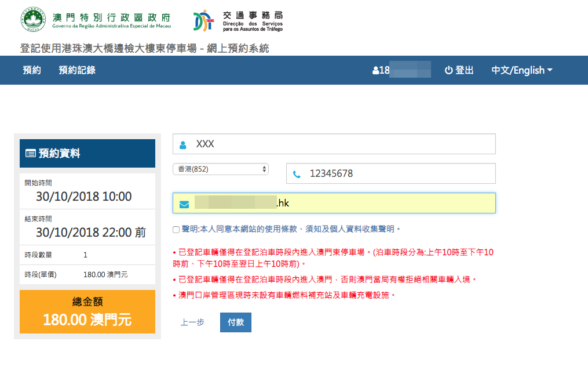Click the envelope icon in email field

pyautogui.click(x=184, y=204)
